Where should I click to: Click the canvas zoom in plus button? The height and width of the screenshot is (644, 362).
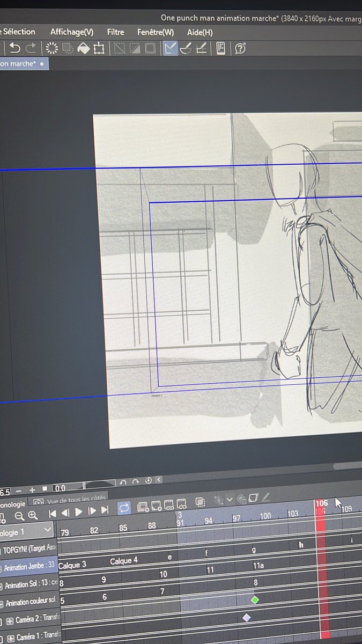click(x=32, y=489)
